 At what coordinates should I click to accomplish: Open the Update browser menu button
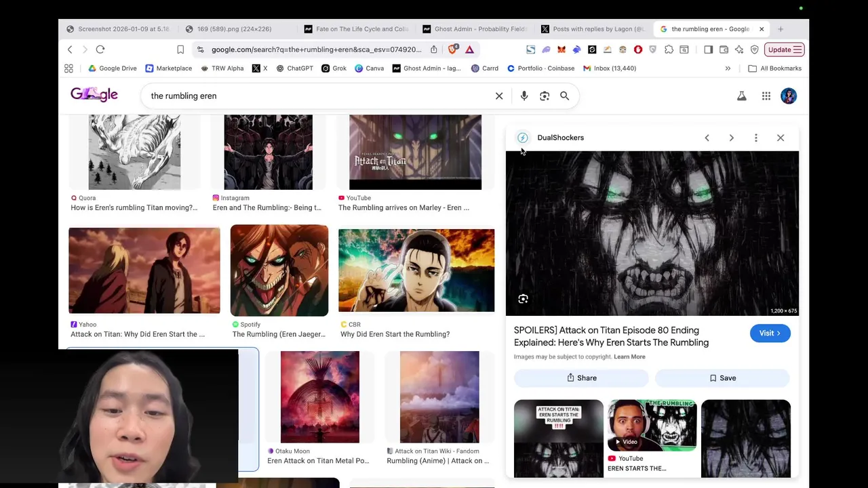785,49
